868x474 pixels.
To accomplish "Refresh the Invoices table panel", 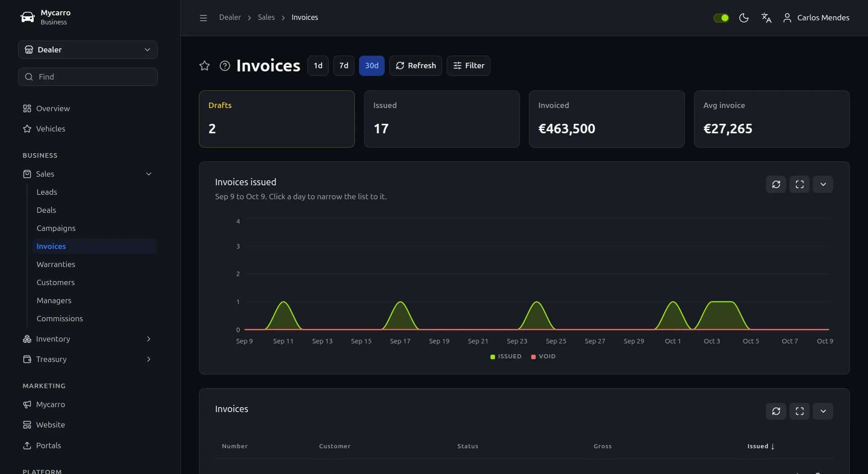I will (776, 411).
